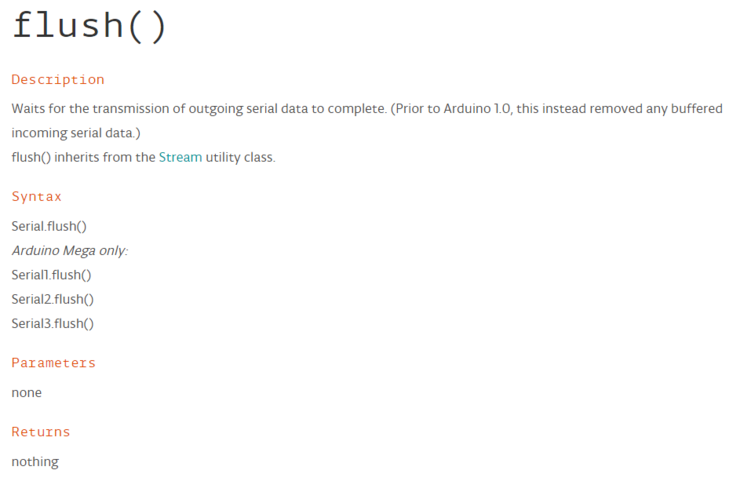The width and height of the screenshot is (740, 481).
Task: Click the Serial1.flush() syntax line
Action: pyautogui.click(x=51, y=275)
